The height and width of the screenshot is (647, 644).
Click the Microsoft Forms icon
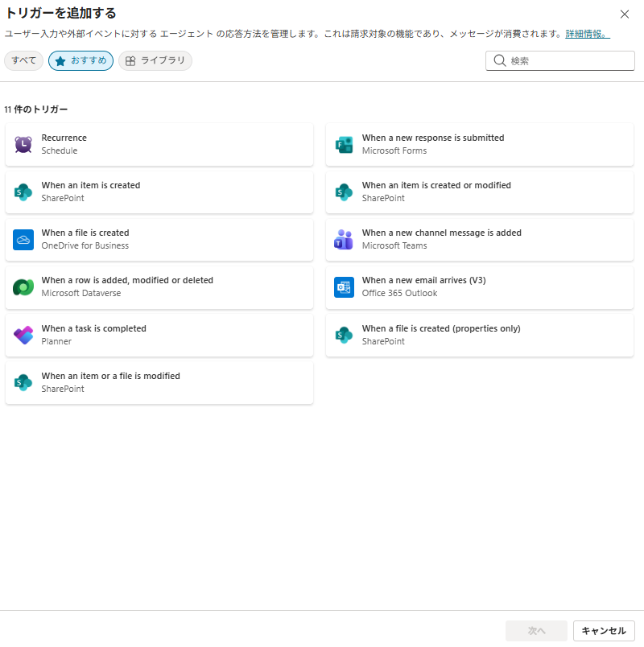click(344, 144)
